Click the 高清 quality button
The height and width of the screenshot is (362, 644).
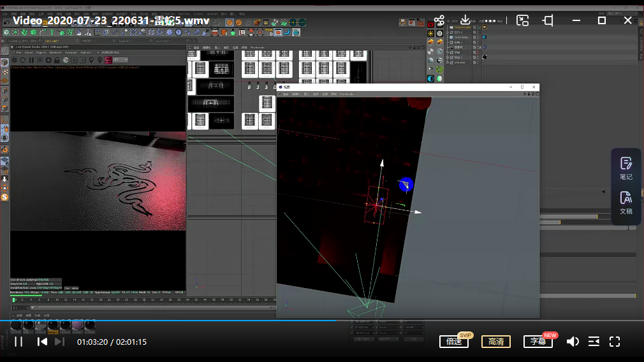495,342
